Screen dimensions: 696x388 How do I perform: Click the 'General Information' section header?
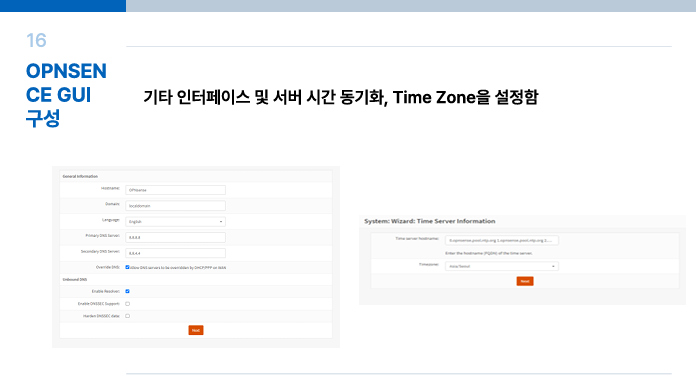click(80, 176)
